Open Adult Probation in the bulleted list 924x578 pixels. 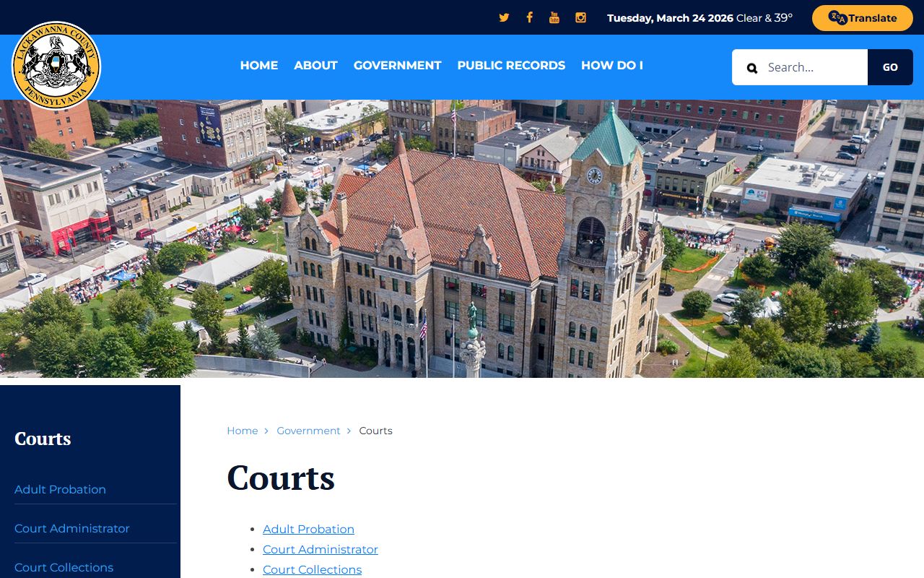coord(308,529)
